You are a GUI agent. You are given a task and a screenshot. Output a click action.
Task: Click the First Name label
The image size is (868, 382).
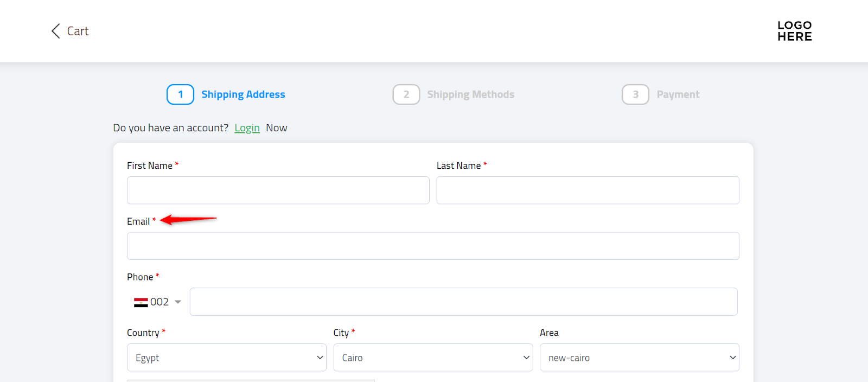150,166
